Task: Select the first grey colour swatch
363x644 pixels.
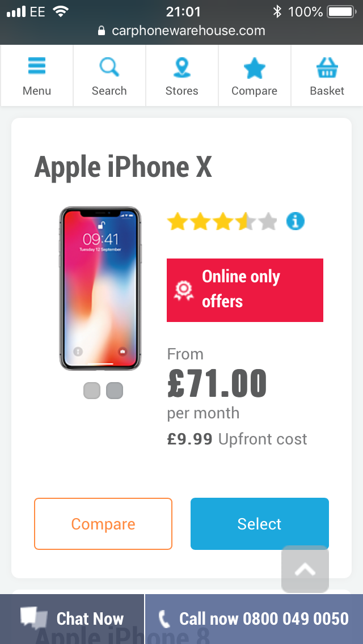Action: [92, 391]
